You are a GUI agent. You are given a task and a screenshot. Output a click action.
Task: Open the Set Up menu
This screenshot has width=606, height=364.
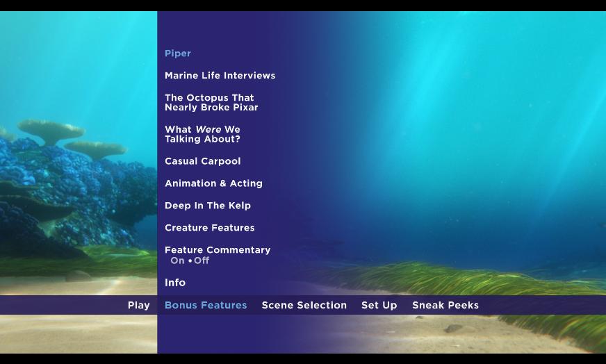coord(379,305)
